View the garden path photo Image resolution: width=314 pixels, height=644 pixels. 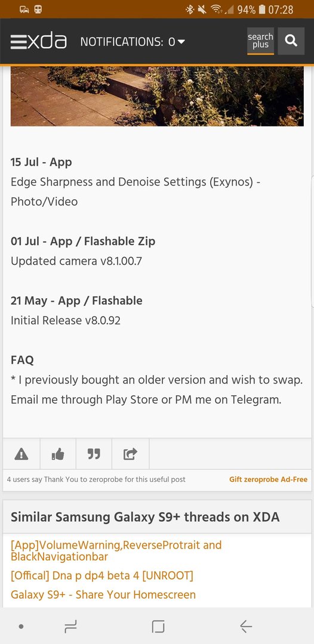(x=157, y=96)
